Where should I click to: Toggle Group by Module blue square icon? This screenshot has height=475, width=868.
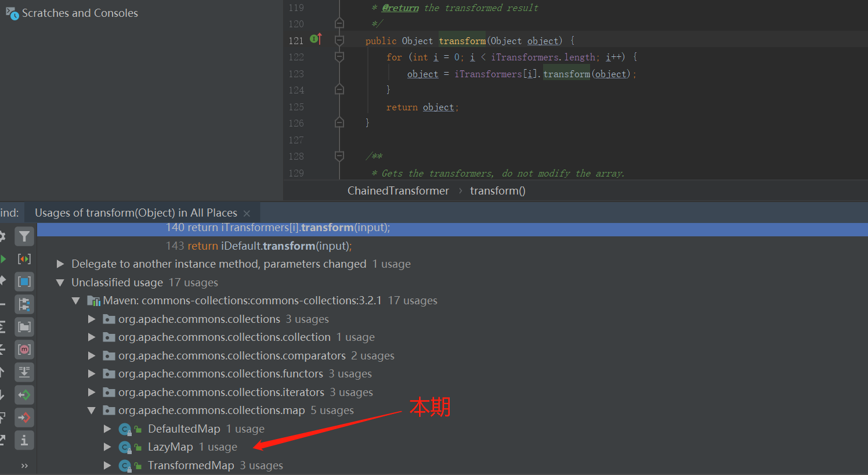(24, 282)
